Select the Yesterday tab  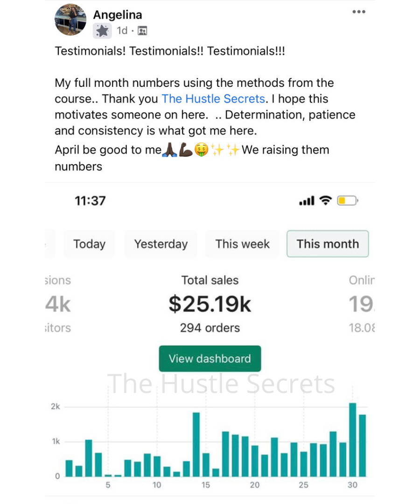161,244
